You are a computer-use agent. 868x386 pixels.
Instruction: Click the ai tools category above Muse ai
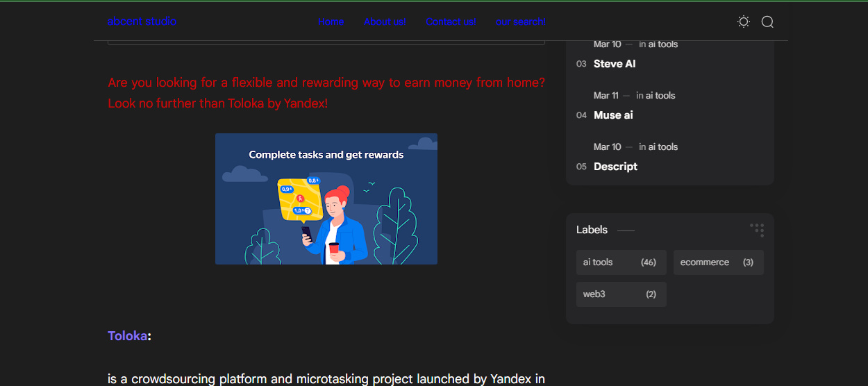pos(660,96)
